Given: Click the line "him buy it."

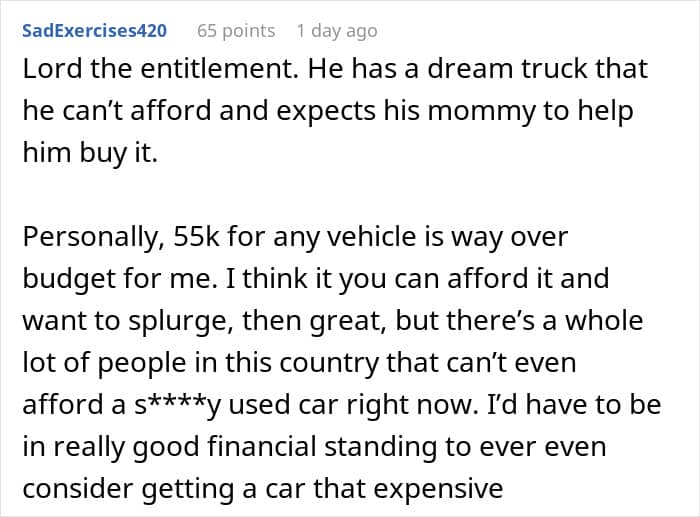Looking at the screenshot, I should click(x=83, y=151).
